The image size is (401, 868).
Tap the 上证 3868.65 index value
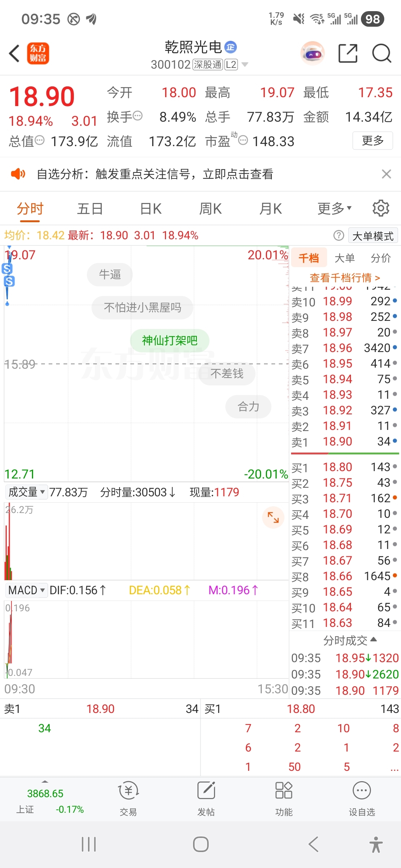(45, 793)
